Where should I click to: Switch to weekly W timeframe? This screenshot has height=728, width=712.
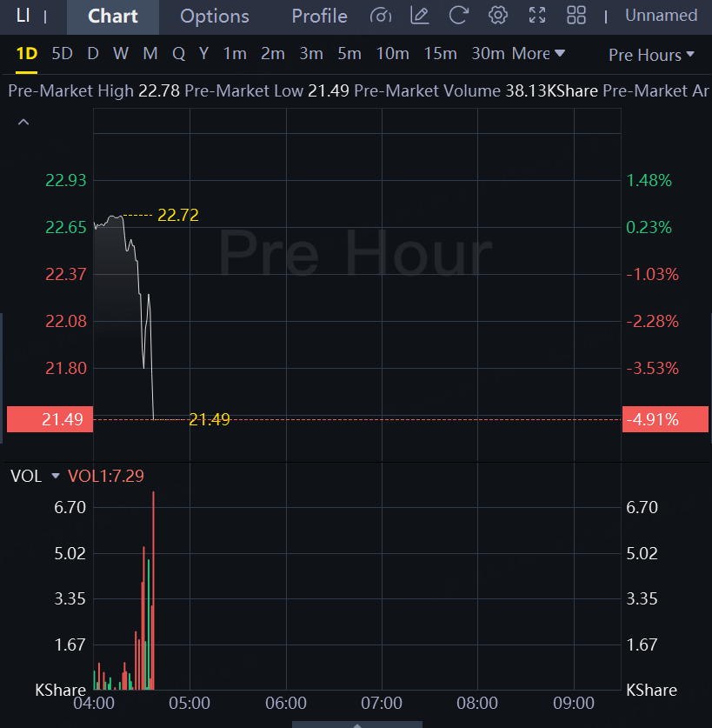tap(120, 54)
